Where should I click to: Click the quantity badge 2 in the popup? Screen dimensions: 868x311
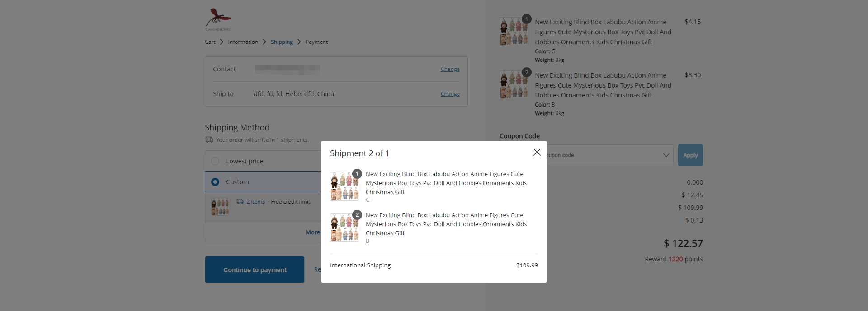coord(357,215)
